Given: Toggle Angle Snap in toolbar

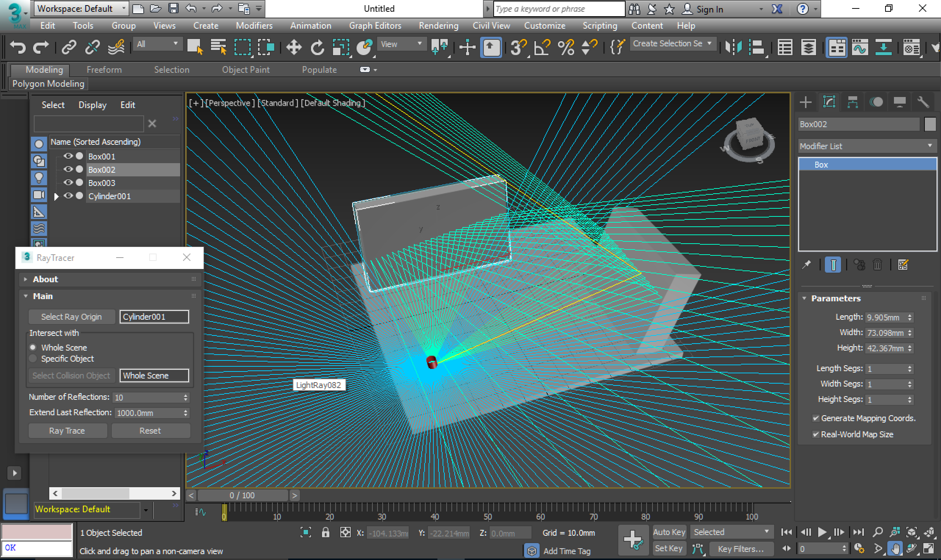Looking at the screenshot, I should 542,47.
